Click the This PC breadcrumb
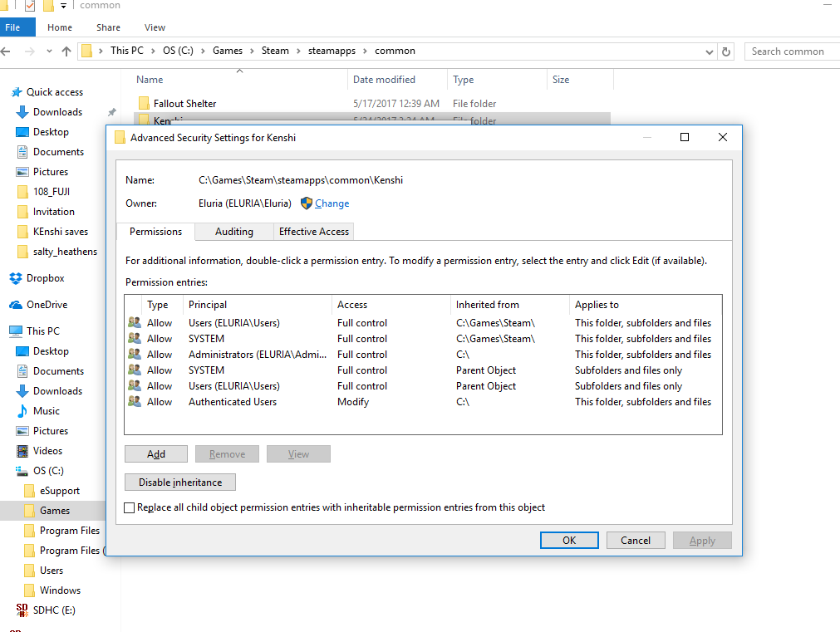The width and height of the screenshot is (840, 632). coord(127,51)
